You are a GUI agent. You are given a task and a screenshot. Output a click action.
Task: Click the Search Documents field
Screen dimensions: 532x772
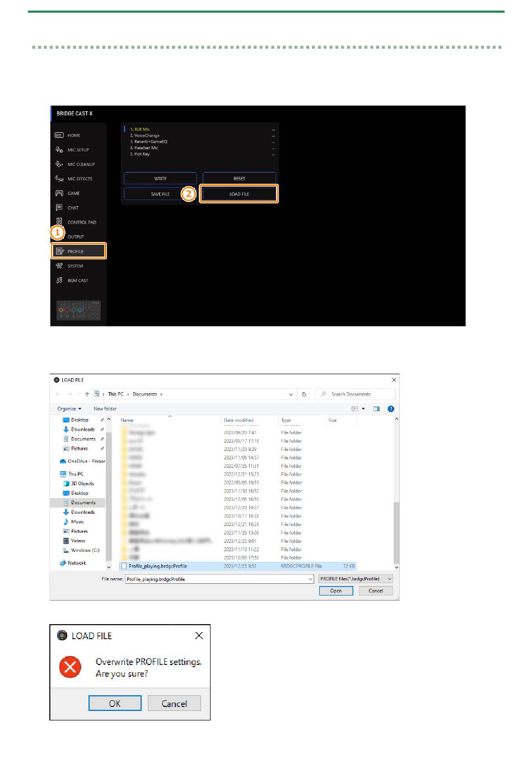[355, 394]
